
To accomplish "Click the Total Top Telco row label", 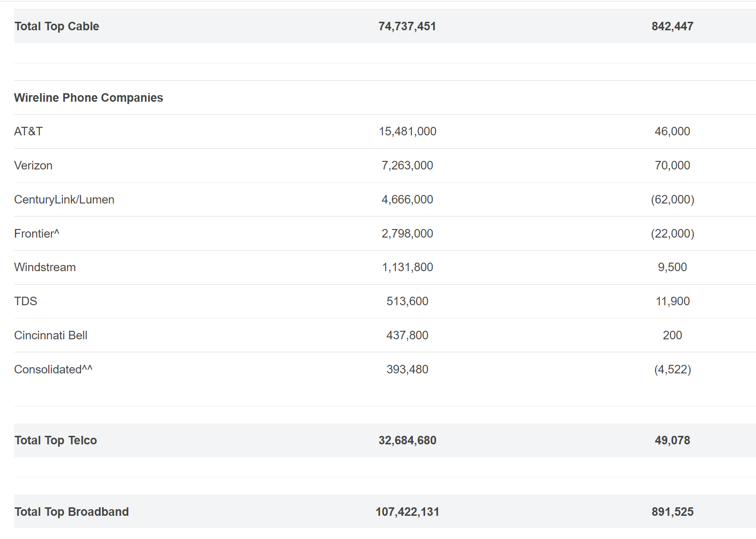I will tap(55, 441).
